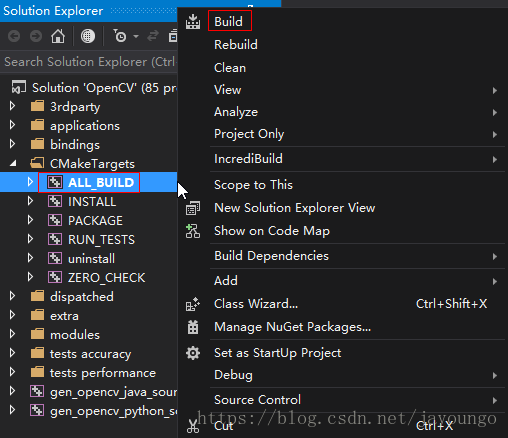Click the ALL_BUILD project icon
Image resolution: width=508 pixels, height=438 pixels.
pyautogui.click(x=55, y=182)
